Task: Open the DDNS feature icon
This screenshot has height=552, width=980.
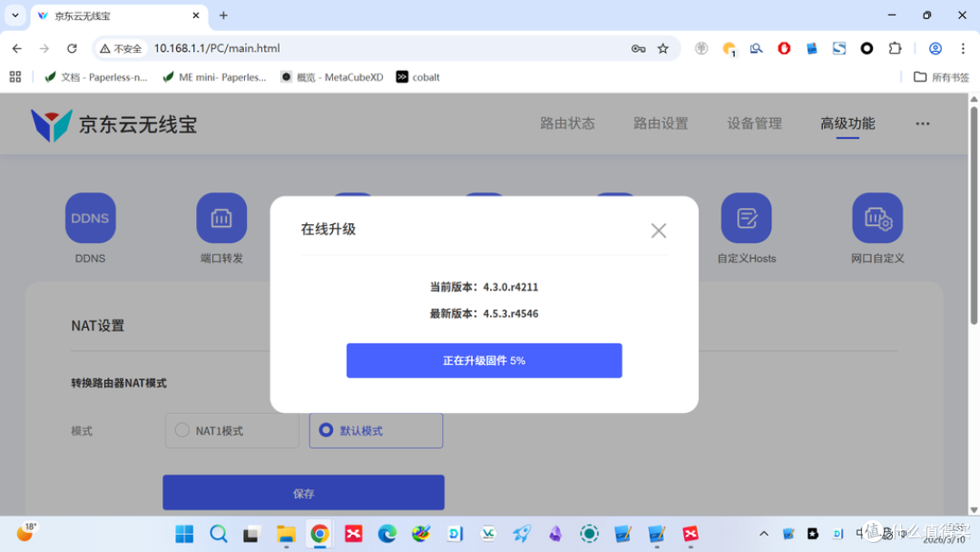Action: click(x=90, y=218)
